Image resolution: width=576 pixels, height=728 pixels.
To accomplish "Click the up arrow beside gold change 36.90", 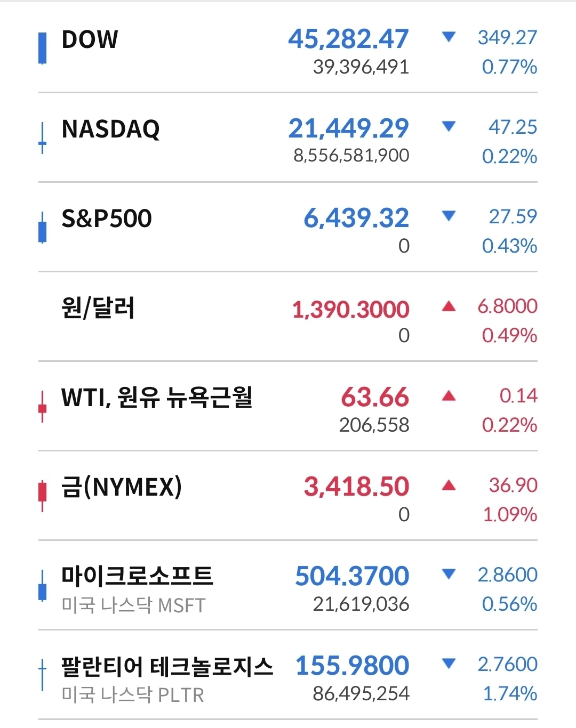I will pos(449,485).
